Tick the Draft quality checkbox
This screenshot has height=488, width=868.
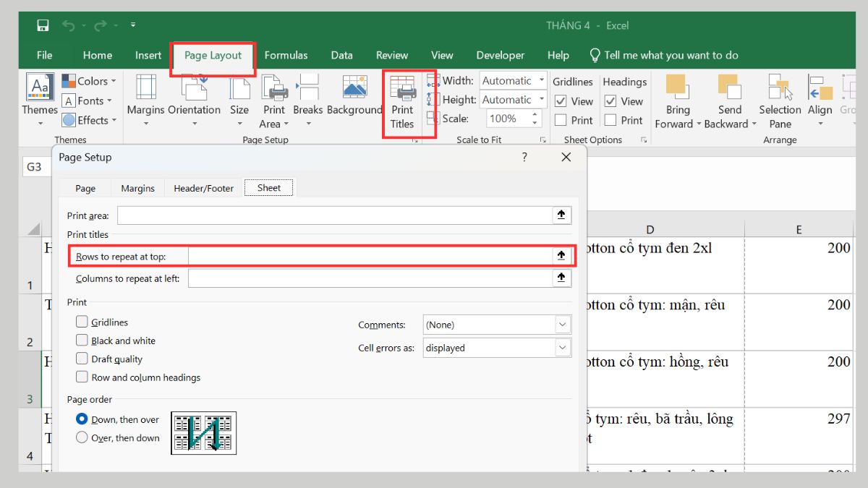82,359
